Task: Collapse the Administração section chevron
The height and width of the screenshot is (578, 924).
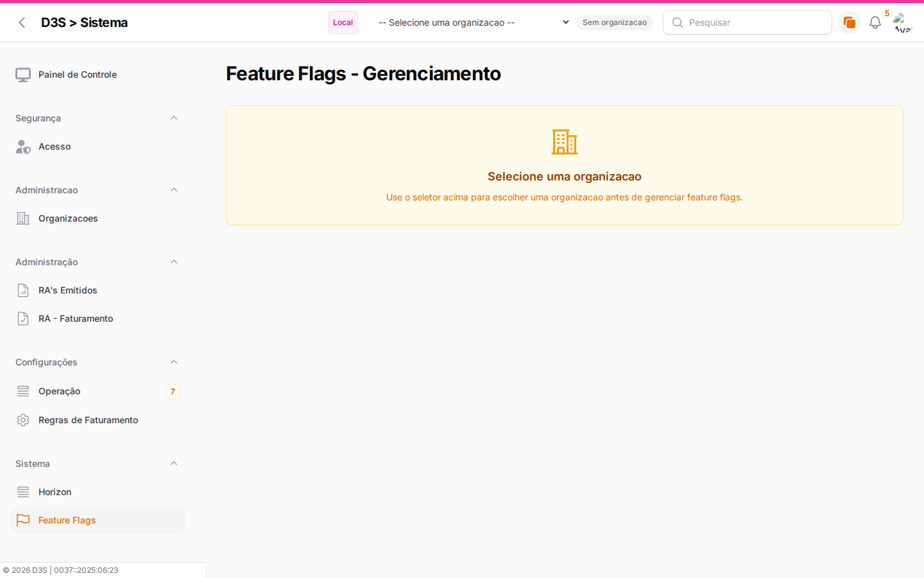Action: pyautogui.click(x=174, y=262)
